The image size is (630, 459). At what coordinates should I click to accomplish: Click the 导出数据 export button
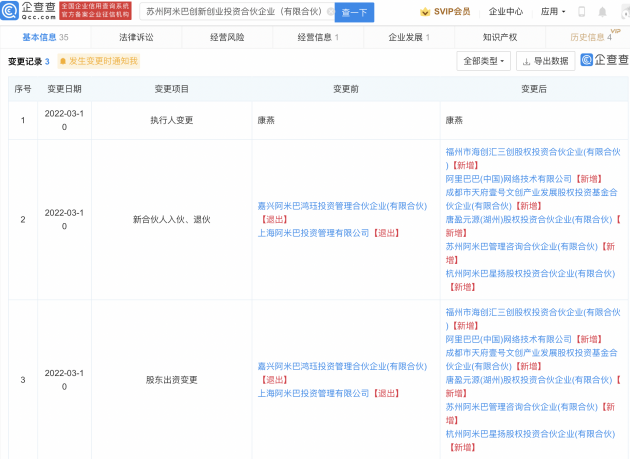(x=545, y=61)
